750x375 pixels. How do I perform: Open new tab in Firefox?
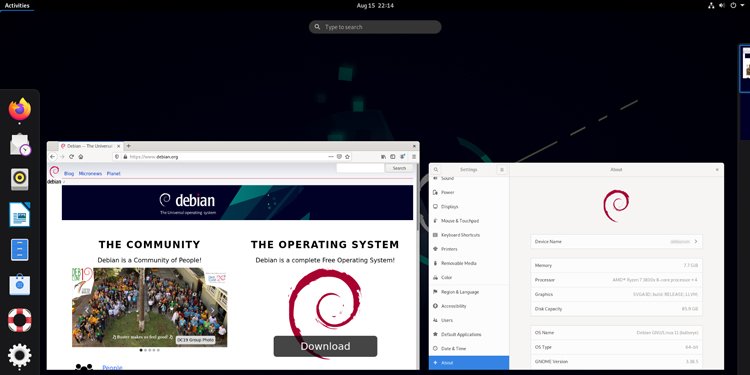pyautogui.click(x=128, y=146)
